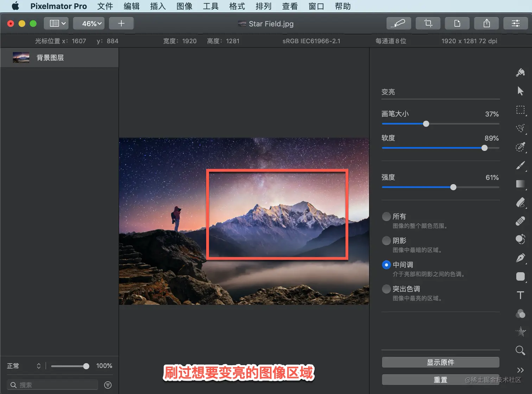Select the Erase tool
The width and height of the screenshot is (532, 394).
click(x=520, y=202)
